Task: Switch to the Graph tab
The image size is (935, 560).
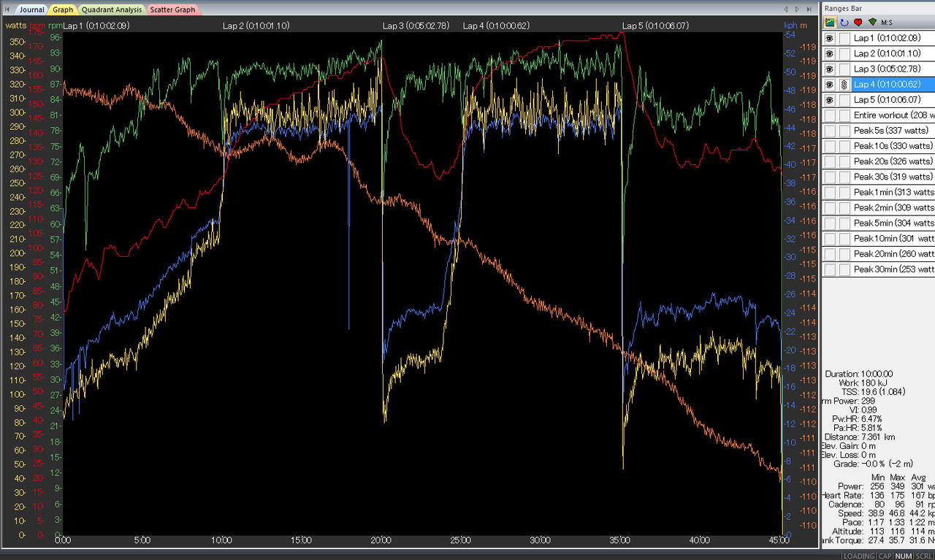Action: coord(63,9)
